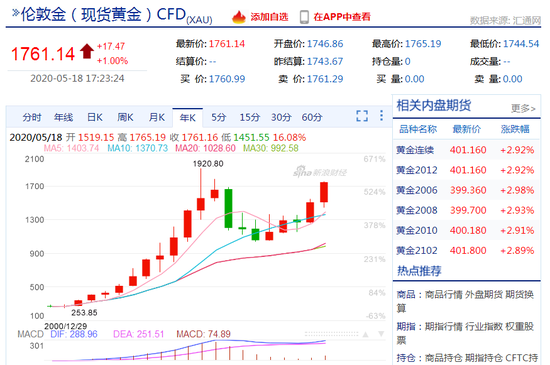Screen dimensions: 550x365
Task: Click the MACD panel up triangle
Action: (365, 334)
